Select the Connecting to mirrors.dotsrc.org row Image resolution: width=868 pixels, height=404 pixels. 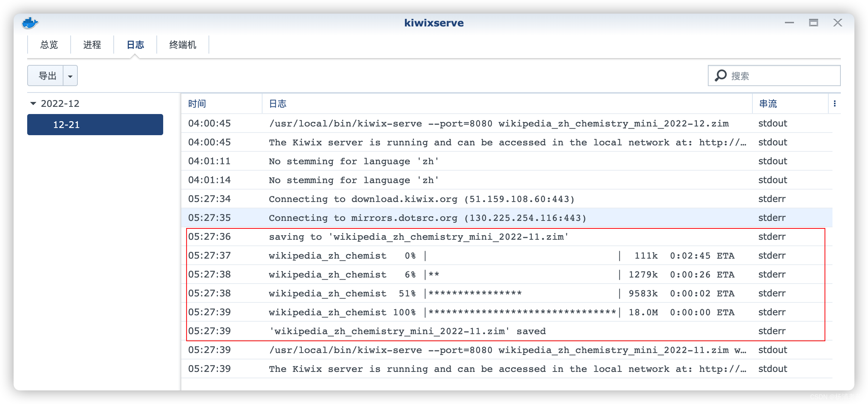point(507,217)
